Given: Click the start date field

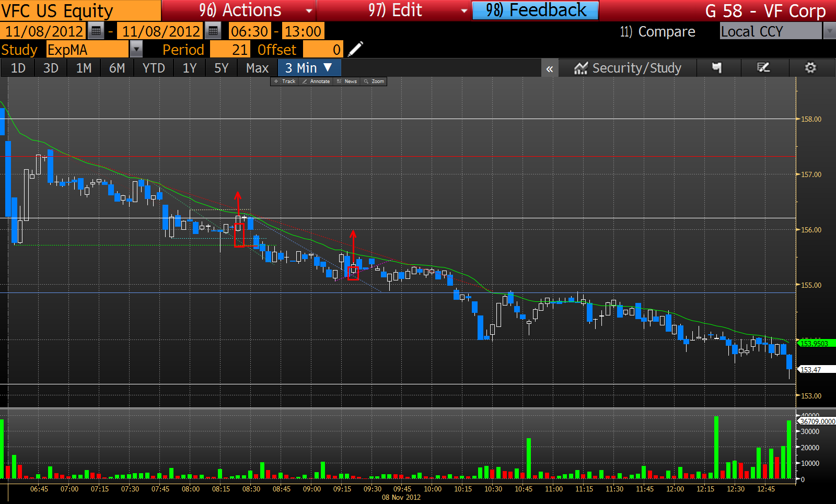Looking at the screenshot, I should tap(43, 31).
